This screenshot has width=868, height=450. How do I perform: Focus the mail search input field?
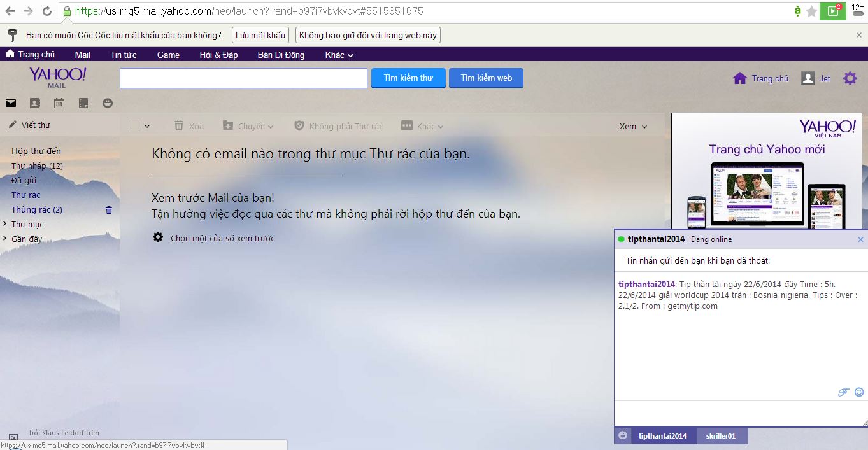click(x=243, y=78)
